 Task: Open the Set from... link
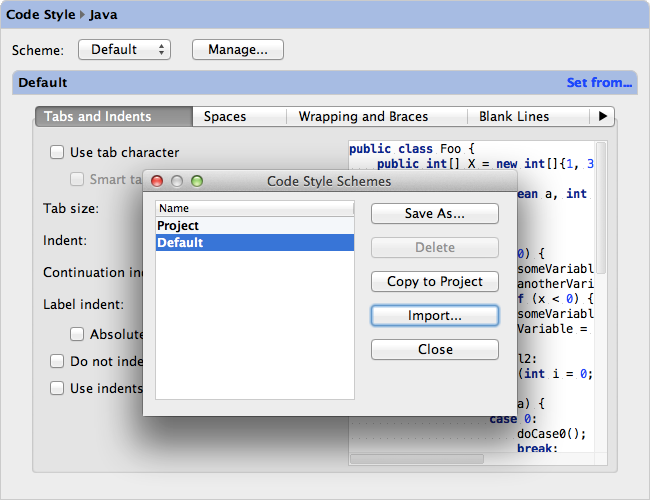point(599,82)
